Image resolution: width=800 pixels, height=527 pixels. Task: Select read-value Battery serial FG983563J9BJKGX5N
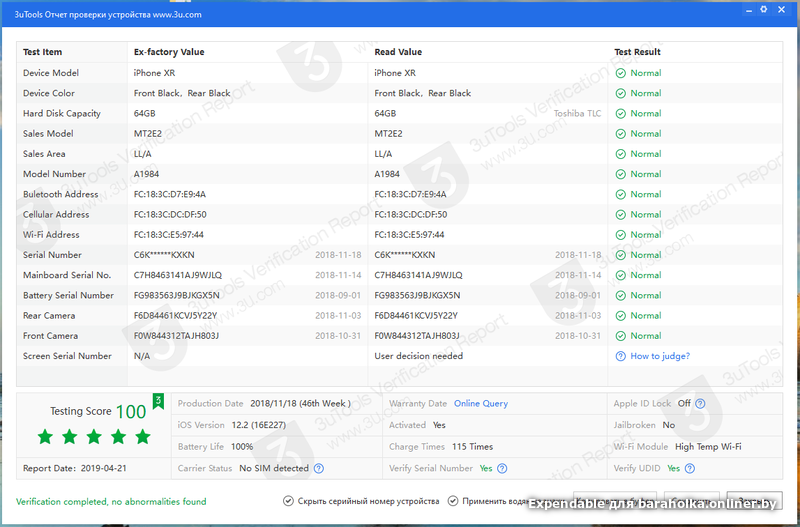tap(417, 295)
